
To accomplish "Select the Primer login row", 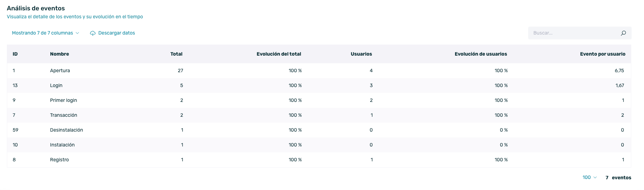I will [319, 100].
